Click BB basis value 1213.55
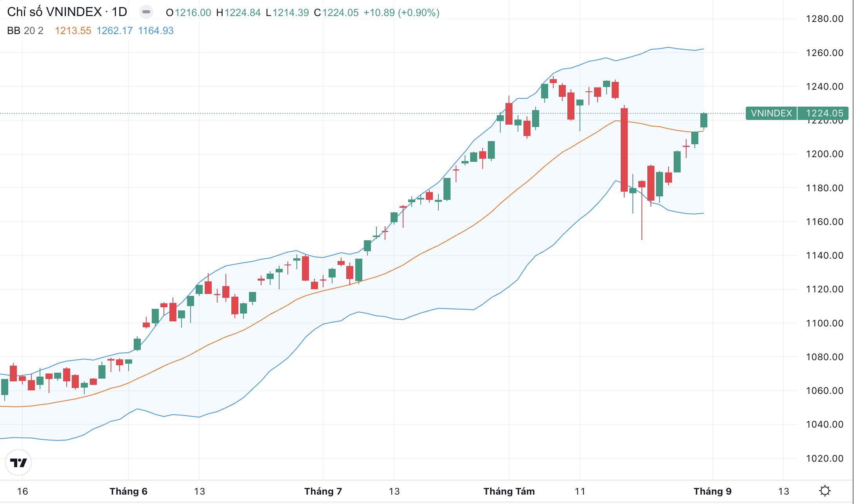Image resolution: width=854 pixels, height=504 pixels. (73, 31)
